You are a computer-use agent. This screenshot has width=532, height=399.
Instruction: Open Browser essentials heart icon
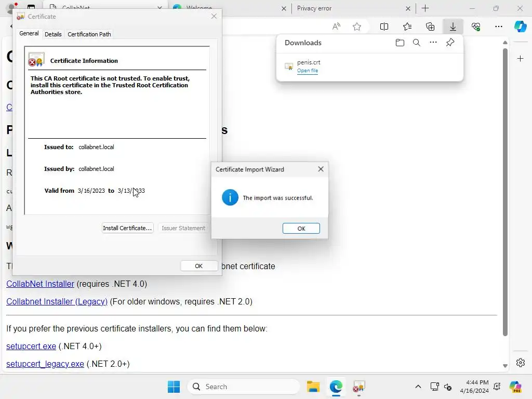point(476,26)
